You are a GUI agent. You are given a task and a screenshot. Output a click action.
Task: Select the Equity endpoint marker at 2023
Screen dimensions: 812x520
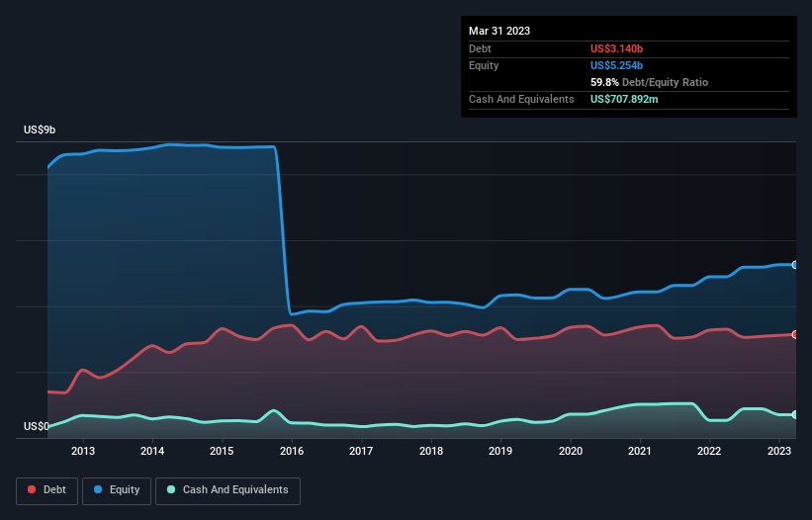click(x=795, y=265)
